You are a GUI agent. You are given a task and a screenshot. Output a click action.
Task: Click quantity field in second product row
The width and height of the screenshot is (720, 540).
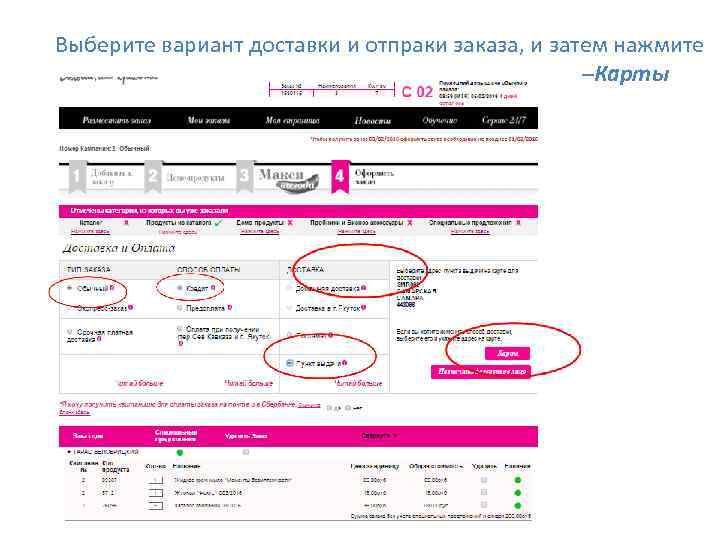click(156, 493)
